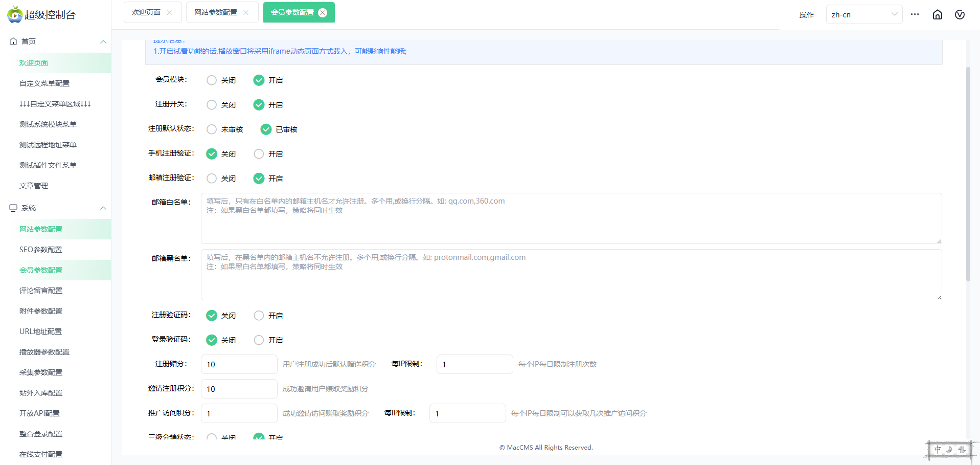Viewport: 980px width, 465px height.
Task: Click the 中 language icon in IME toolbar
Action: 937,450
